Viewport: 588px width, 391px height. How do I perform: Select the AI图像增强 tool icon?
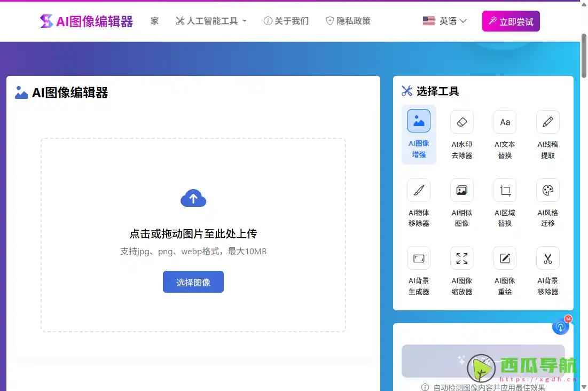tap(419, 121)
